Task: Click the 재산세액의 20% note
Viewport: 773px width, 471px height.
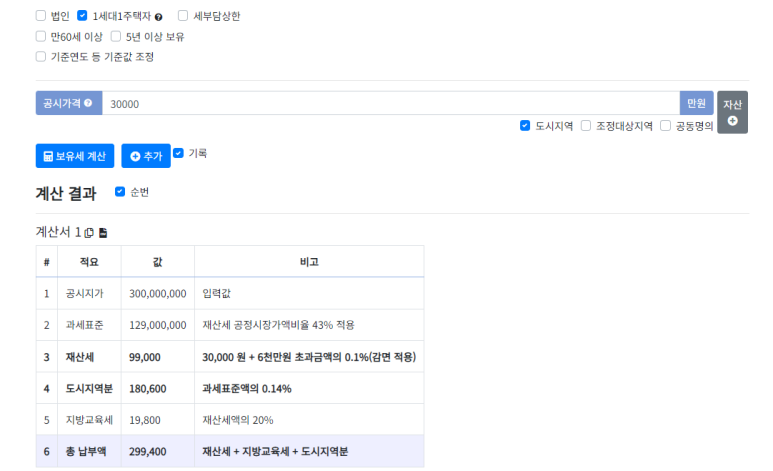Action: click(x=238, y=420)
